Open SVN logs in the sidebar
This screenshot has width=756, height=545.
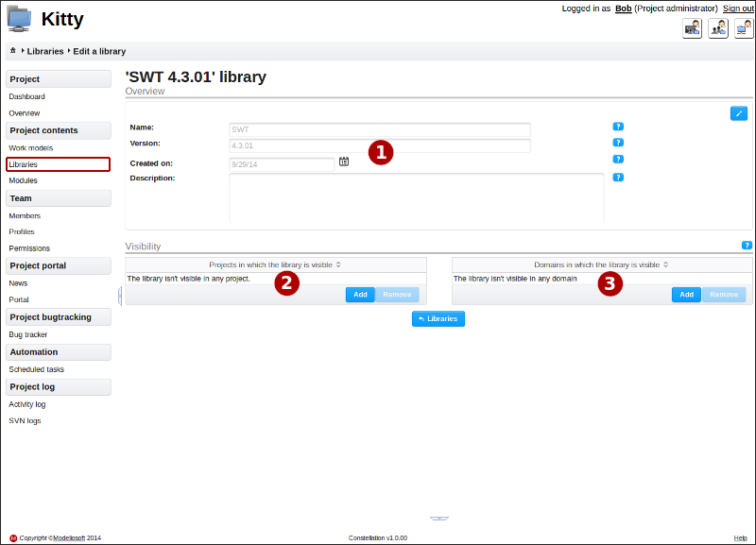(26, 420)
